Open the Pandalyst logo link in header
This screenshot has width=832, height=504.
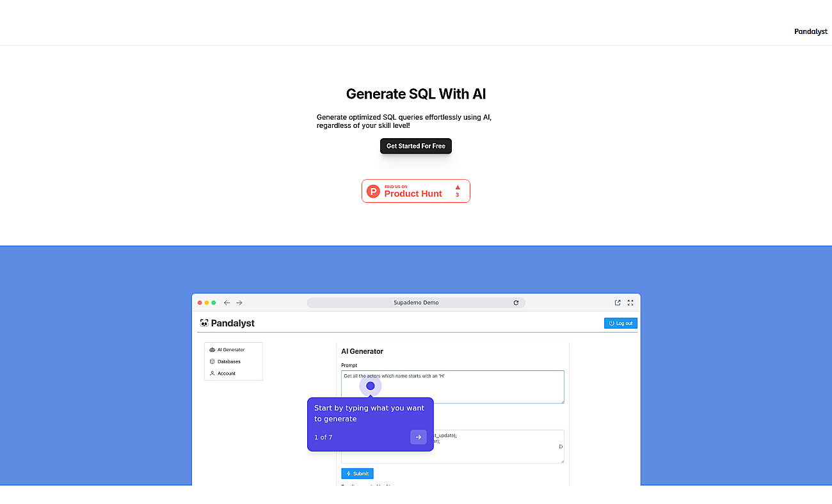(811, 31)
